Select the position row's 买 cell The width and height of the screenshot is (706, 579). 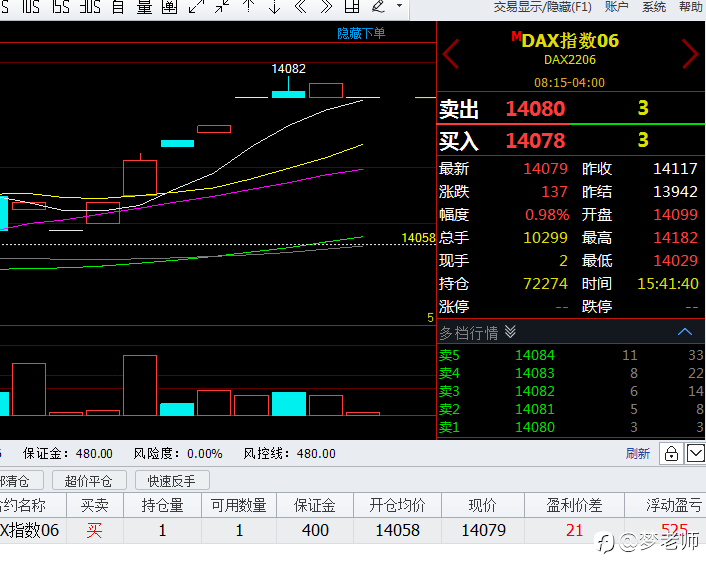pos(95,530)
